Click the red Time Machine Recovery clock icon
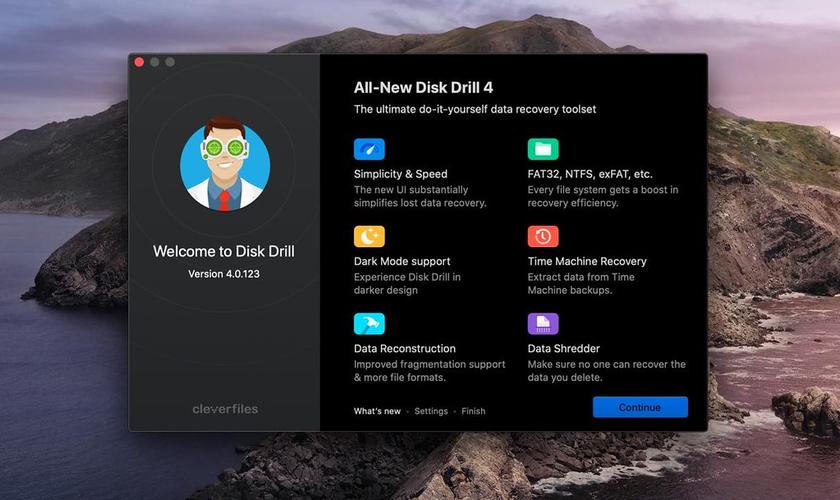Screen dimensions: 840x500 click(x=543, y=237)
